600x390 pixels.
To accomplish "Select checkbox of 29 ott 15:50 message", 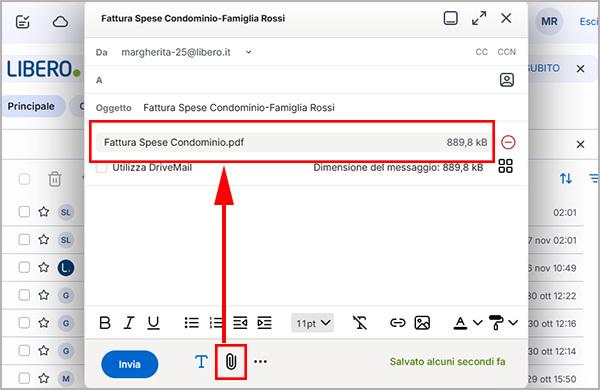I will (x=24, y=378).
